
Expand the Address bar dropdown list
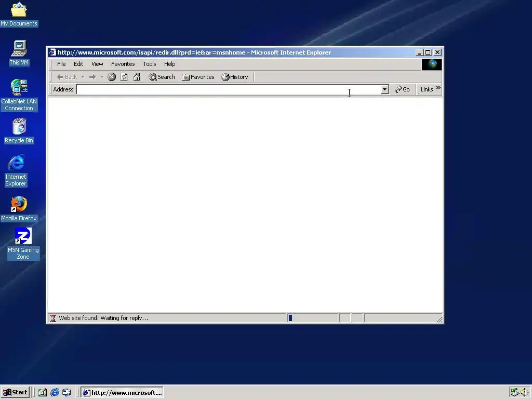click(x=384, y=89)
